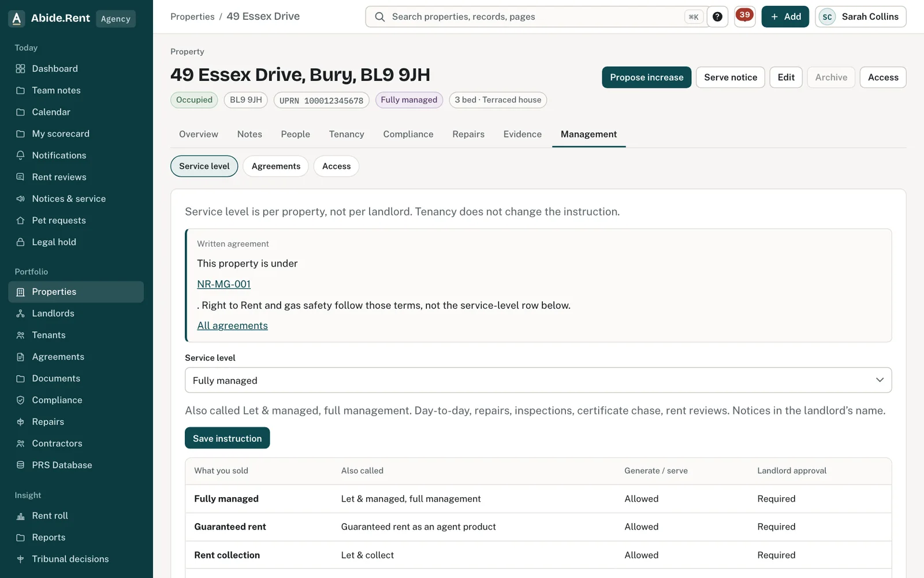Click the Propose increase button
924x578 pixels.
pyautogui.click(x=647, y=77)
